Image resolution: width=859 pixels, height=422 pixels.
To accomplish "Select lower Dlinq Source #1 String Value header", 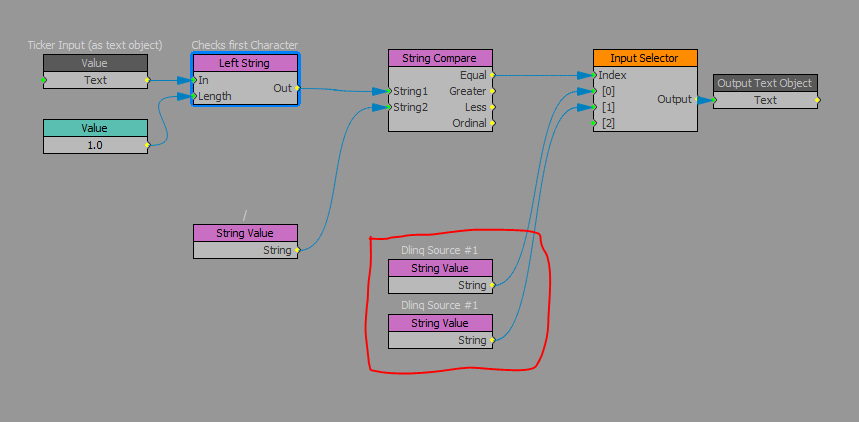I will pos(440,323).
